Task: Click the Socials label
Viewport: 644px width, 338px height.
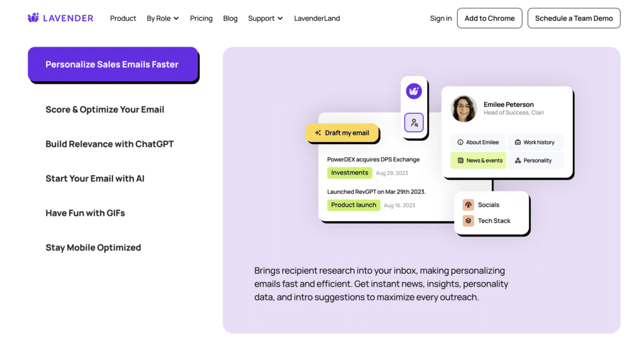Action: (x=488, y=205)
